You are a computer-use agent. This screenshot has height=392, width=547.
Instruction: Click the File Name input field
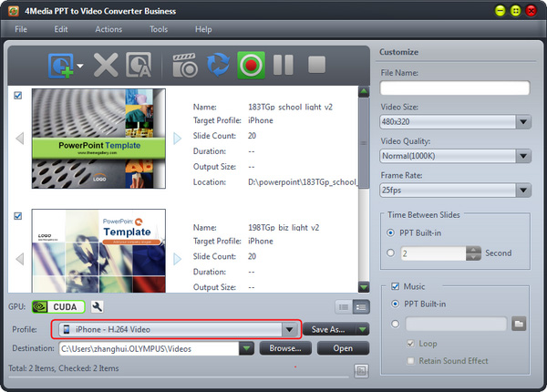[x=455, y=88]
